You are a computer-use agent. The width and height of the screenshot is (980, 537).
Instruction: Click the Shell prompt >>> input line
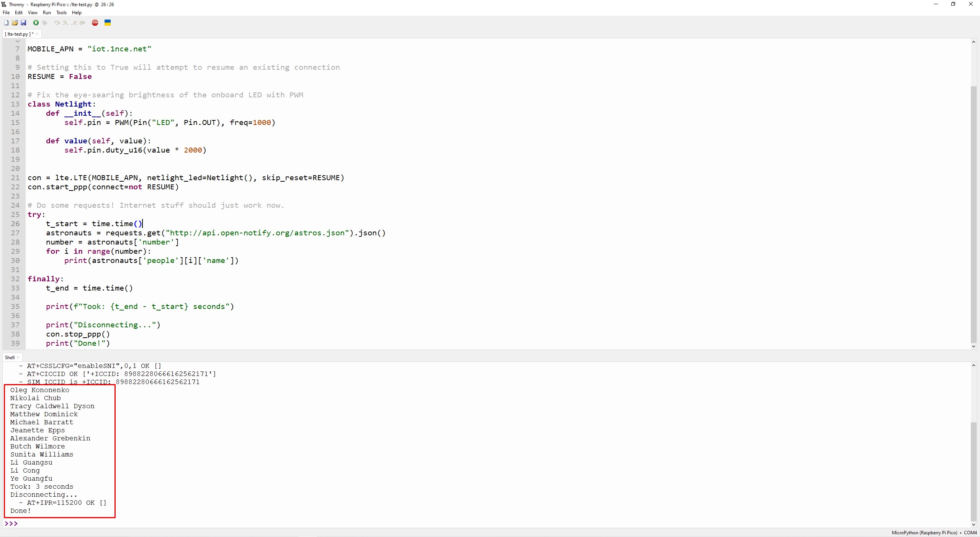point(486,523)
